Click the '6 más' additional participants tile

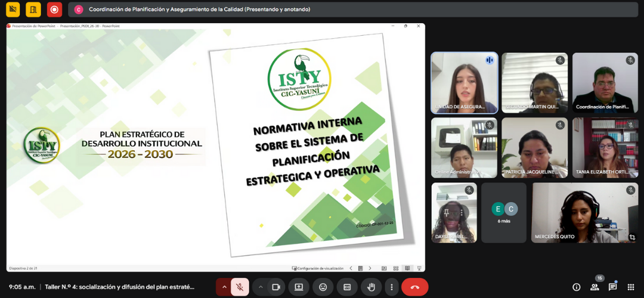point(504,213)
